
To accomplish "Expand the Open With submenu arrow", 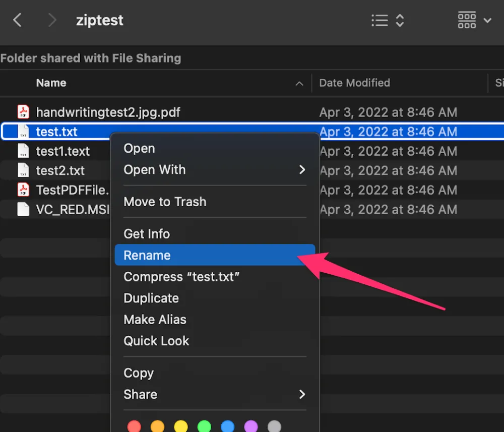I will point(302,170).
